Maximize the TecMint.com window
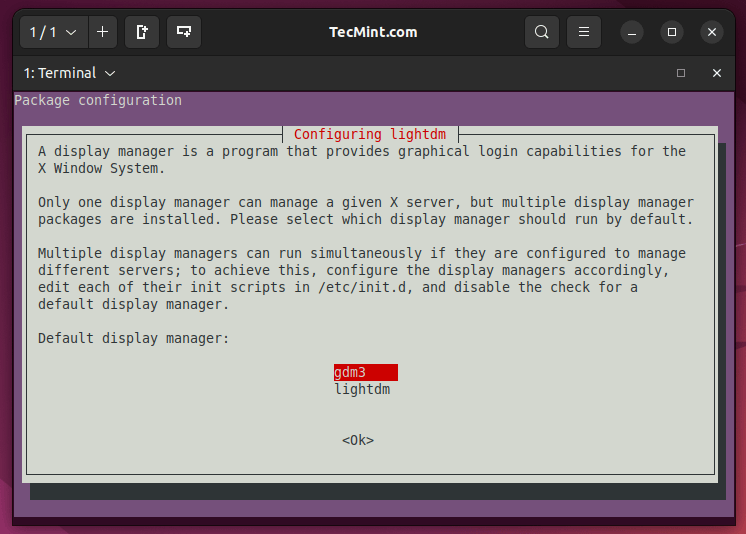The height and width of the screenshot is (534, 746). coord(672,32)
